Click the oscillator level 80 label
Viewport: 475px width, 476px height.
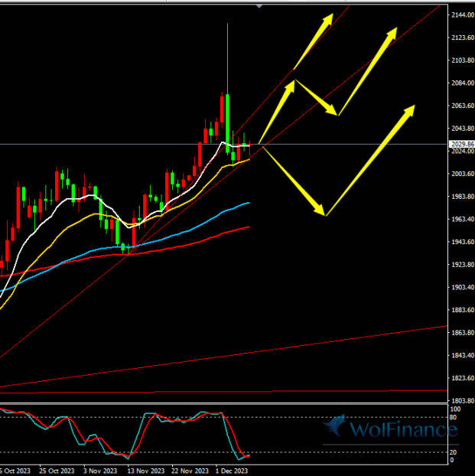(x=453, y=417)
